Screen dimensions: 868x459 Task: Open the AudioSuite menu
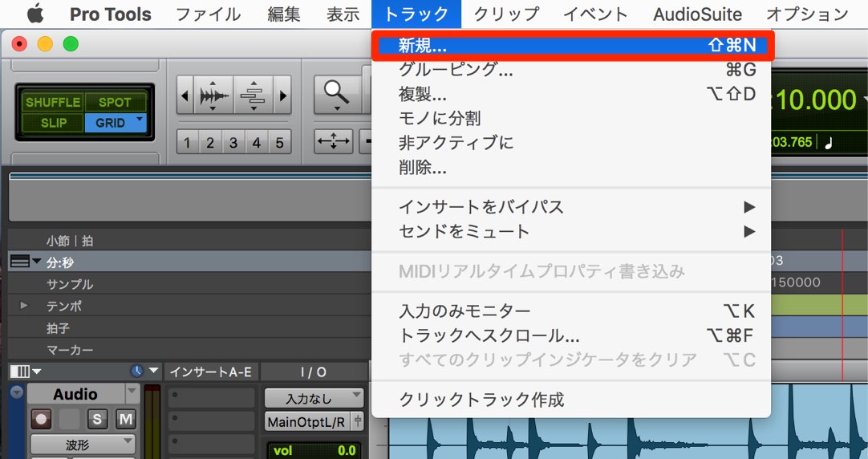point(697,14)
